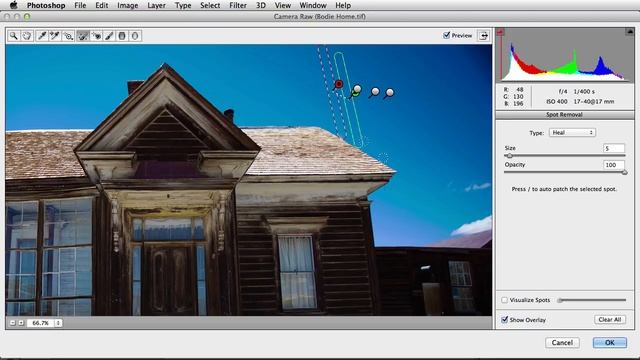The width and height of the screenshot is (640, 360).
Task: Select the Adjustment Brush tool
Action: tap(109, 36)
